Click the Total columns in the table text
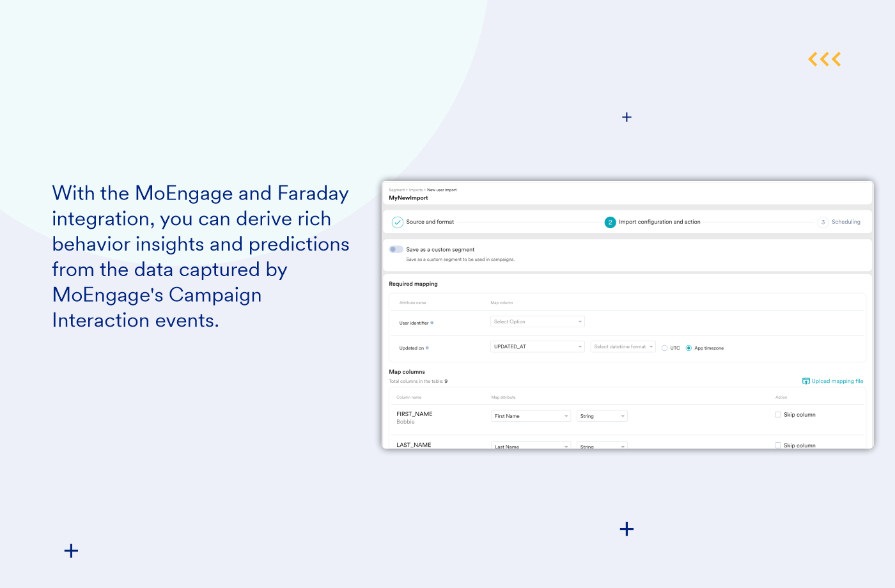 pyautogui.click(x=418, y=382)
